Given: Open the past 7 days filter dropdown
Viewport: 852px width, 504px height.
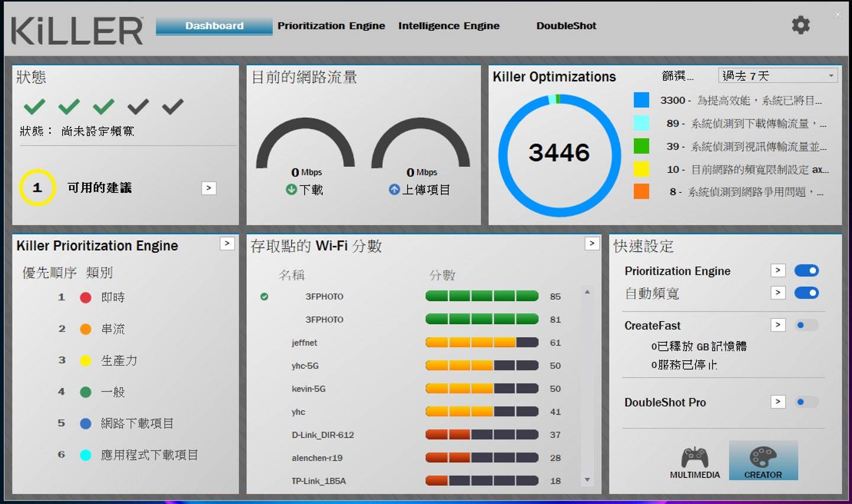Looking at the screenshot, I should pyautogui.click(x=779, y=76).
